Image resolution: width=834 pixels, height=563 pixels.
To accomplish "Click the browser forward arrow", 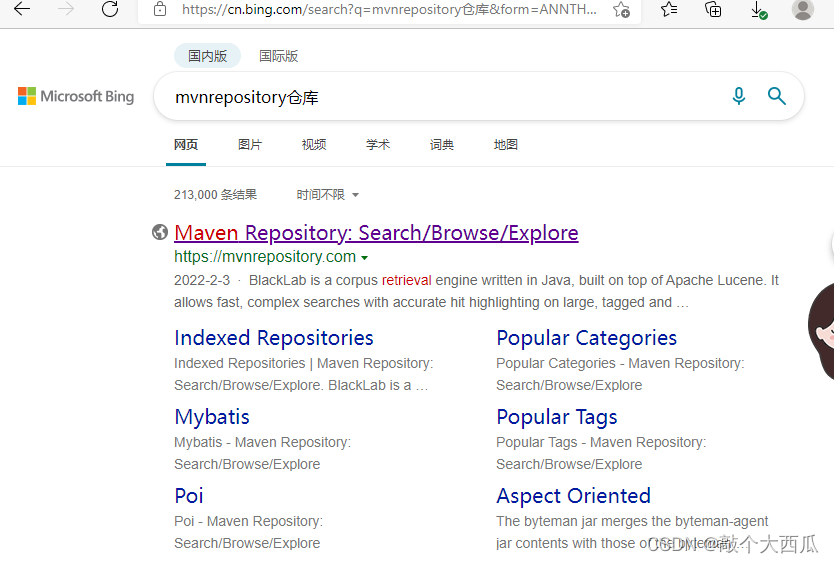I will click(x=66, y=9).
